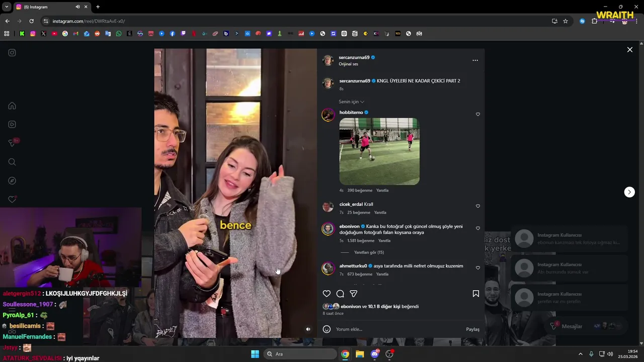Open Gmail bookmark in bookmarks bar
The image size is (644, 362).
(x=75, y=34)
